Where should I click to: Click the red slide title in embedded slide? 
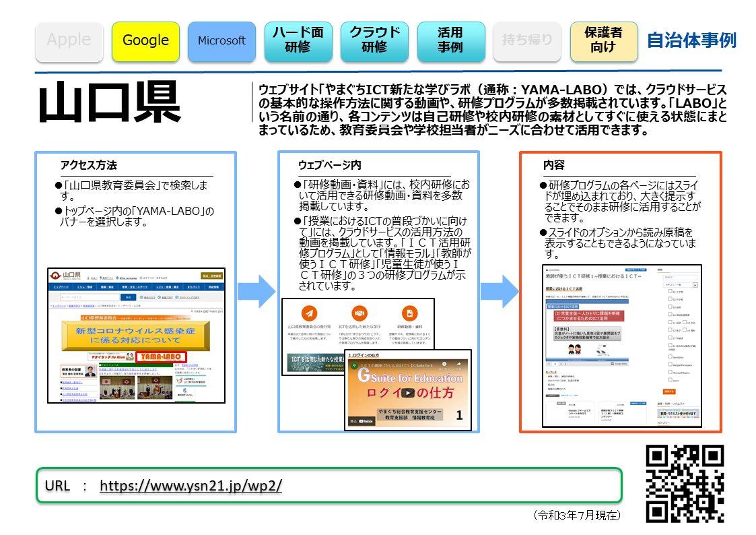coord(588,316)
